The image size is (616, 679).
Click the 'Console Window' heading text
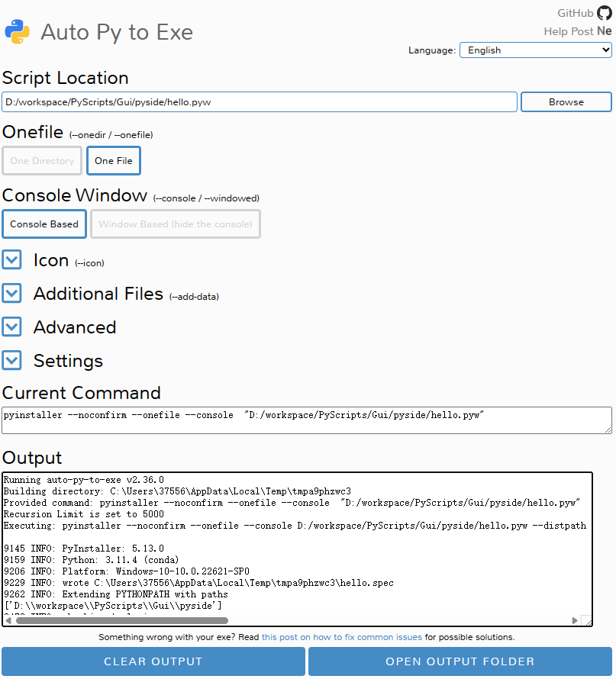coord(75,195)
